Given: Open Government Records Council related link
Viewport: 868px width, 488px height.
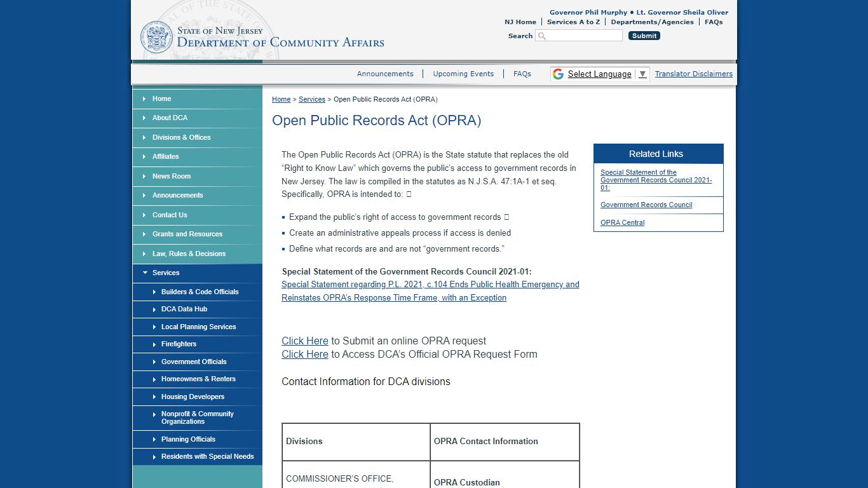Looking at the screenshot, I should click(646, 205).
